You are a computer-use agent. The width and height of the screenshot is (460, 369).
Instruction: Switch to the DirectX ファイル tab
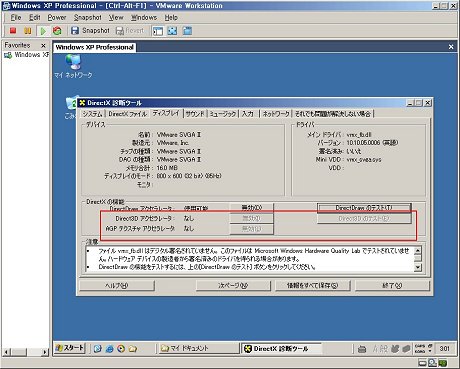[x=127, y=114]
